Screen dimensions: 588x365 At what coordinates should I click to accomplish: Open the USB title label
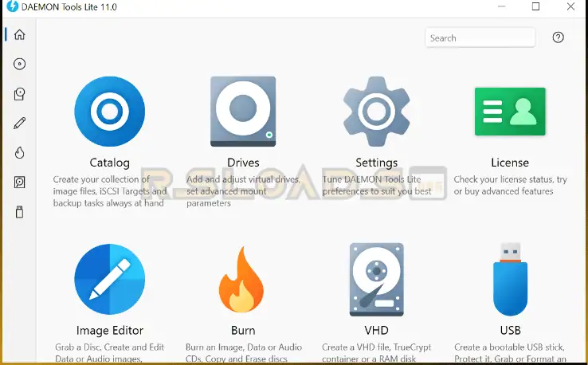(x=511, y=331)
